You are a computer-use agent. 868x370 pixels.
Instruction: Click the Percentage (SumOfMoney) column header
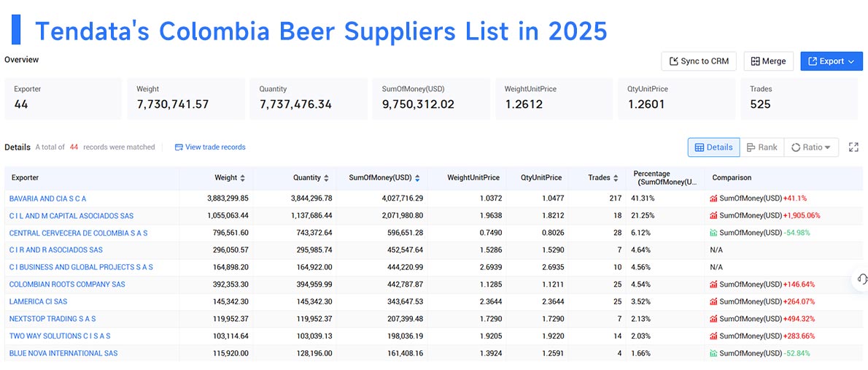coord(664,178)
